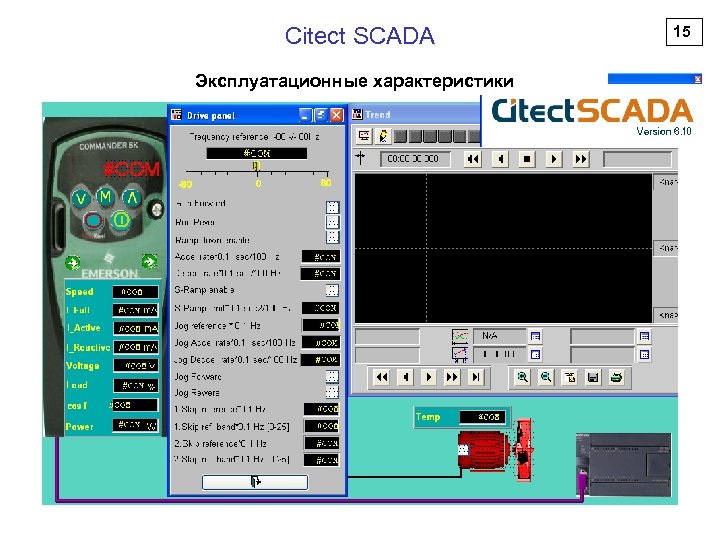
Task: Click play forward in upper Trend playback row
Action: pos(554,159)
